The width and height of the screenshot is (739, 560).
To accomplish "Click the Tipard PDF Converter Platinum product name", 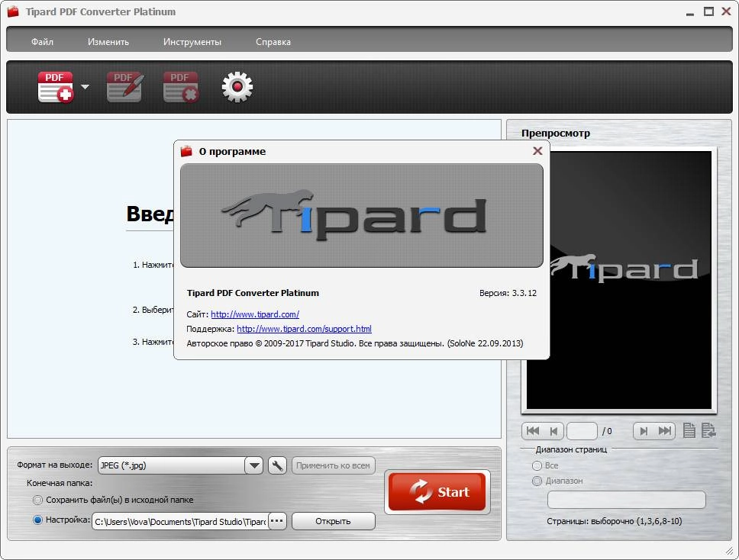I will 253,293.
